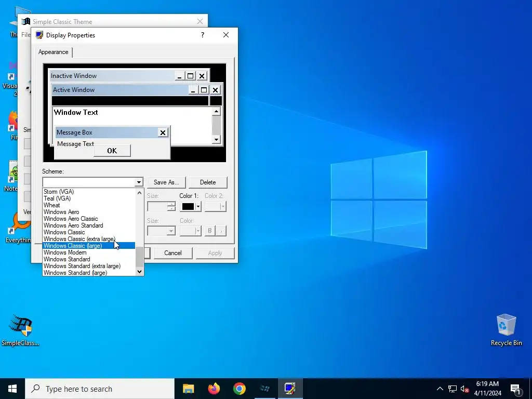Click Delete scheme button
The width and height of the screenshot is (532, 399).
[208, 182]
